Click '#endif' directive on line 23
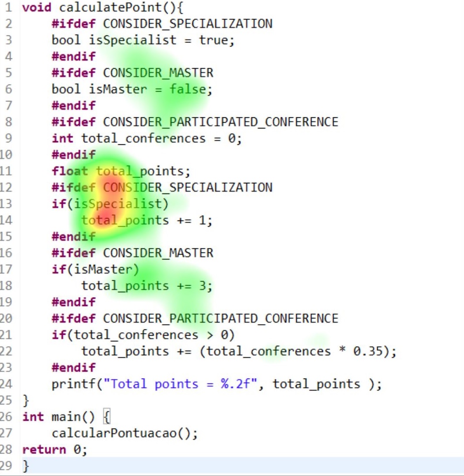This screenshot has width=464, height=476. coord(73,368)
